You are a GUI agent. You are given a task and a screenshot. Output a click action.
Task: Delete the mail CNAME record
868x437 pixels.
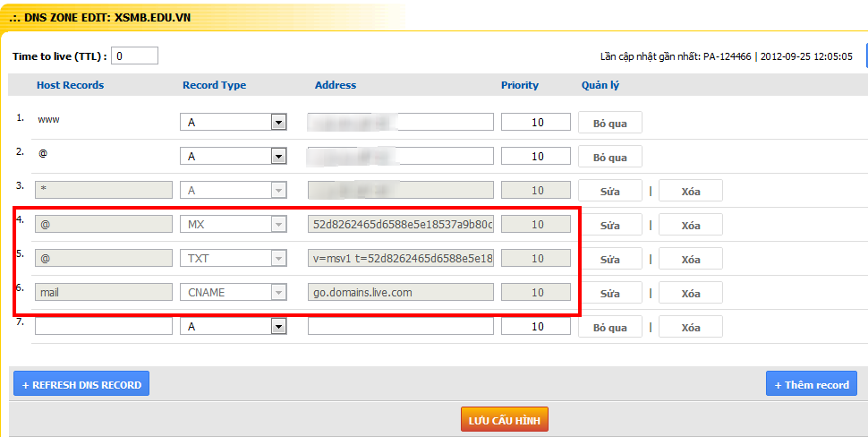pos(690,293)
